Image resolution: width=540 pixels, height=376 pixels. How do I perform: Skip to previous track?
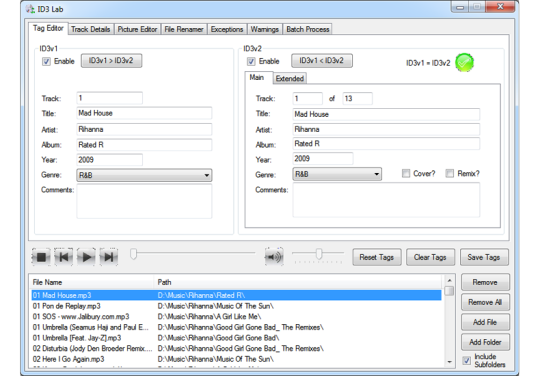(64, 257)
